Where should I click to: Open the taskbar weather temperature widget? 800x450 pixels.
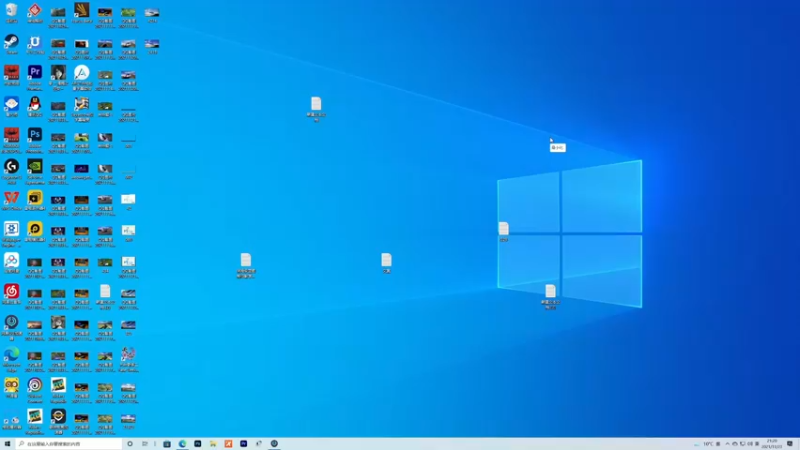click(704, 444)
